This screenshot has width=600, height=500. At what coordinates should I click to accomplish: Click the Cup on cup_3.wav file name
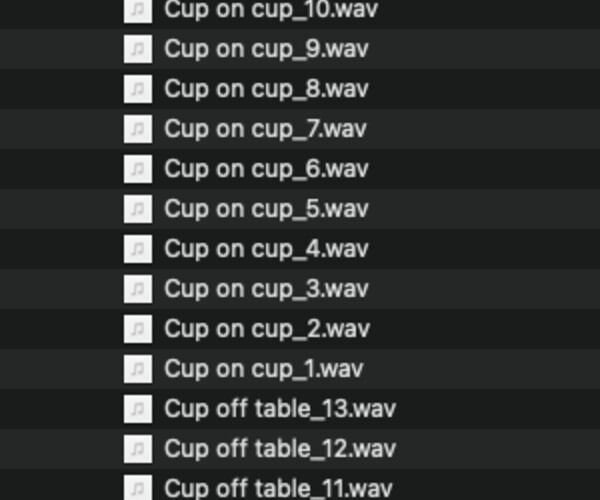[266, 289]
